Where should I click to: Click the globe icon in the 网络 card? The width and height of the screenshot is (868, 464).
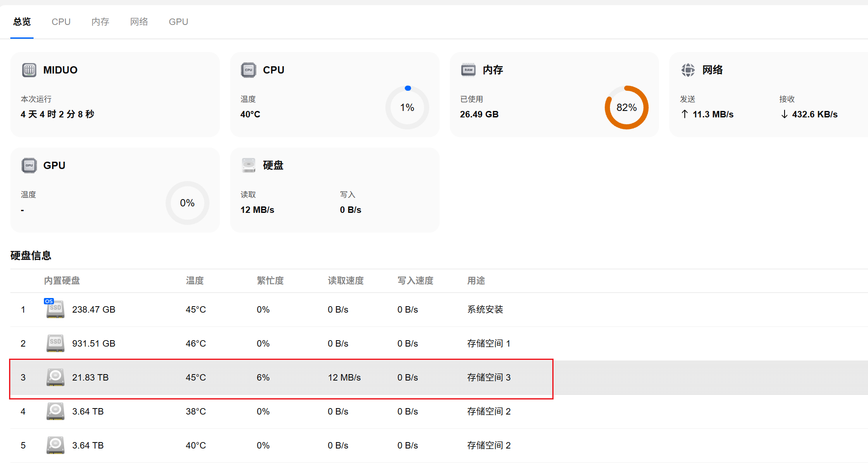point(688,70)
